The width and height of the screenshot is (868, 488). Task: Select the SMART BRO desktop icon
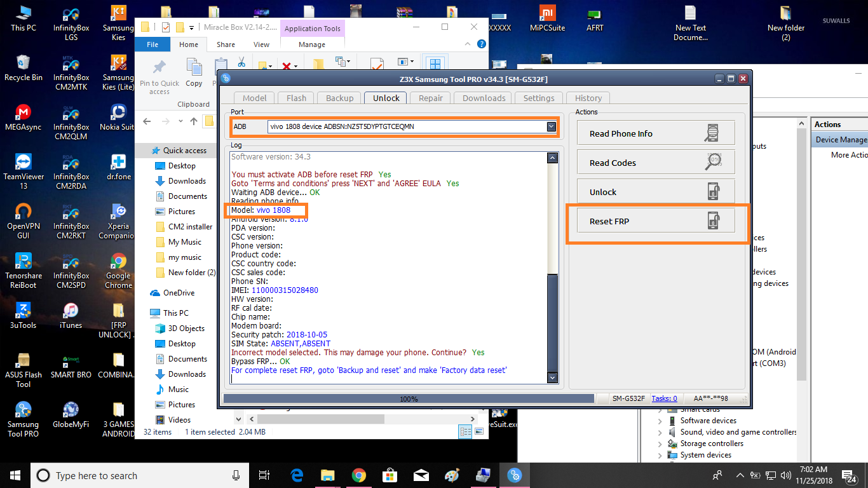pos(71,365)
